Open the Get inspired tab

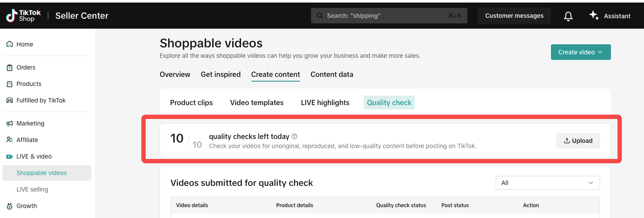(x=220, y=74)
